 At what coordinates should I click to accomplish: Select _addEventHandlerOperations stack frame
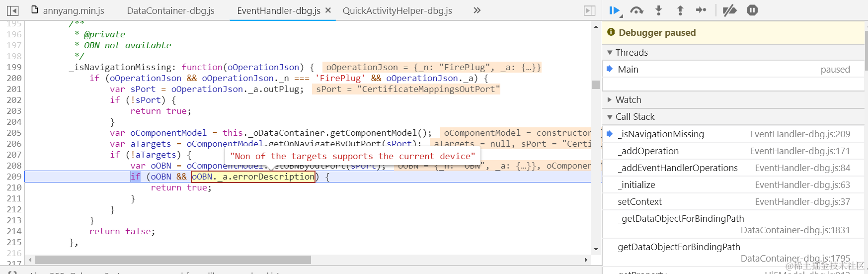pos(733,168)
